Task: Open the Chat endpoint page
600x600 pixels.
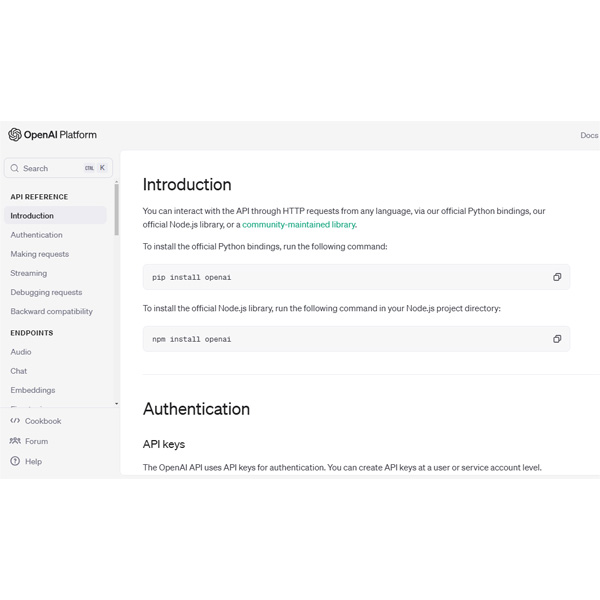Action: tap(19, 371)
